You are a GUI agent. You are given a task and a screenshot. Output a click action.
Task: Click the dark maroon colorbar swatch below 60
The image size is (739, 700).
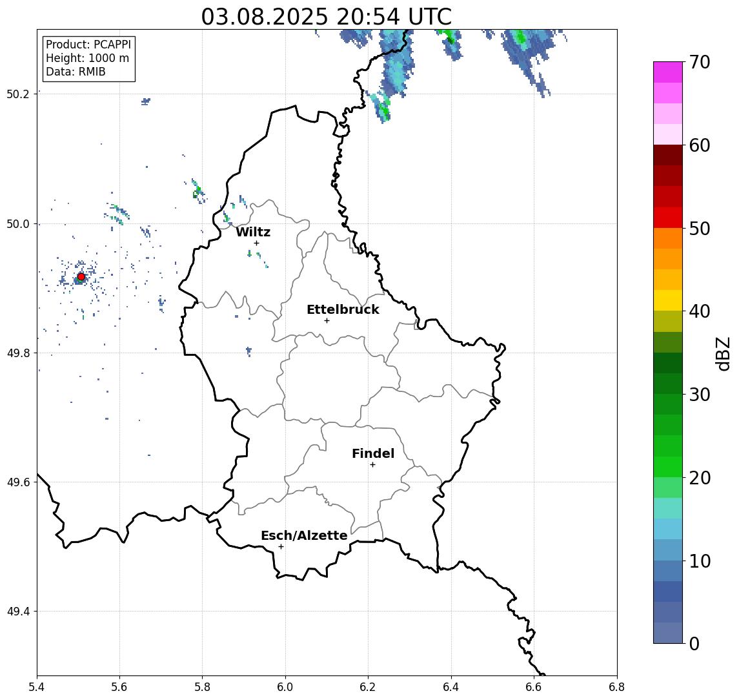[x=668, y=155]
